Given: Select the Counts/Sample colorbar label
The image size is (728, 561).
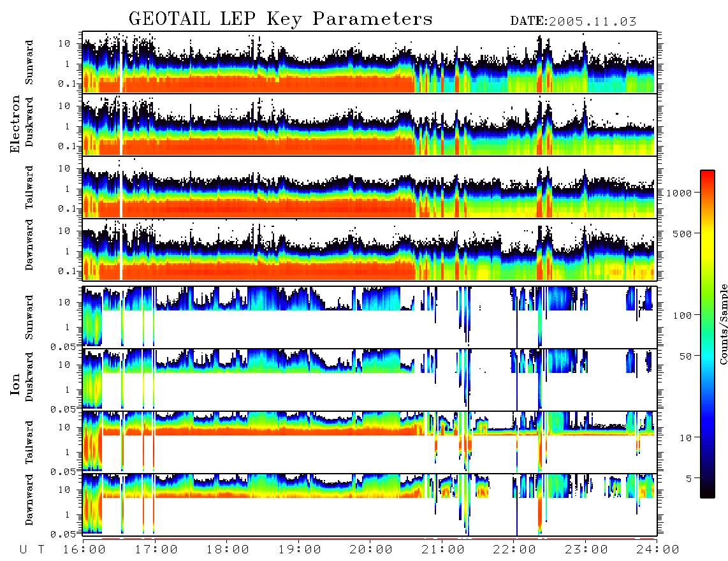Looking at the screenshot, I should tap(723, 324).
